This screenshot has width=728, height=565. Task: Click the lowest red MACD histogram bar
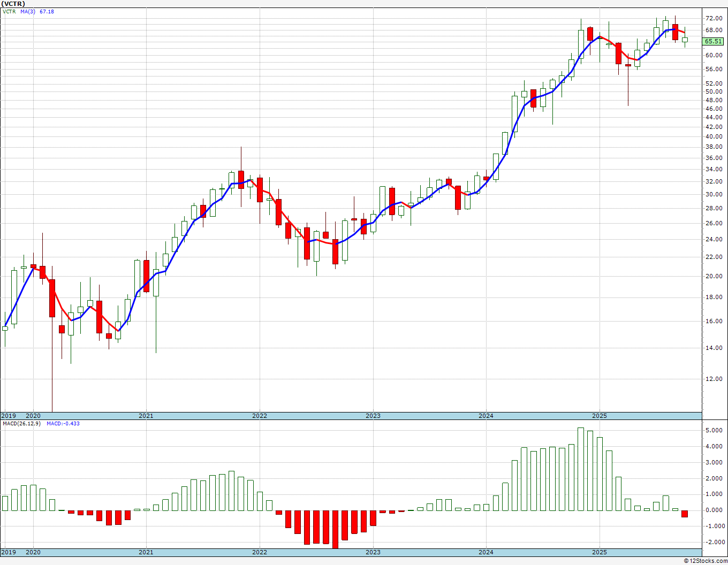[x=335, y=529]
